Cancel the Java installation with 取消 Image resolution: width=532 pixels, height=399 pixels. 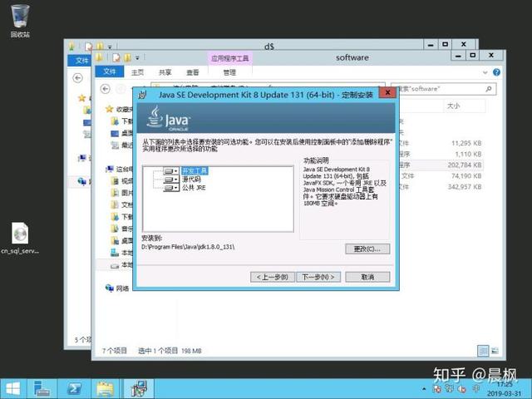pyautogui.click(x=367, y=277)
